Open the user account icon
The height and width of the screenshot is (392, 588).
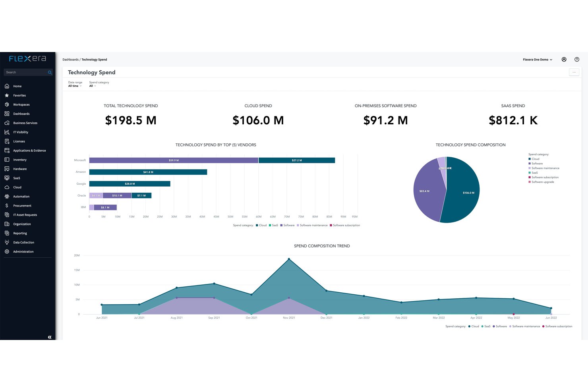click(x=564, y=60)
